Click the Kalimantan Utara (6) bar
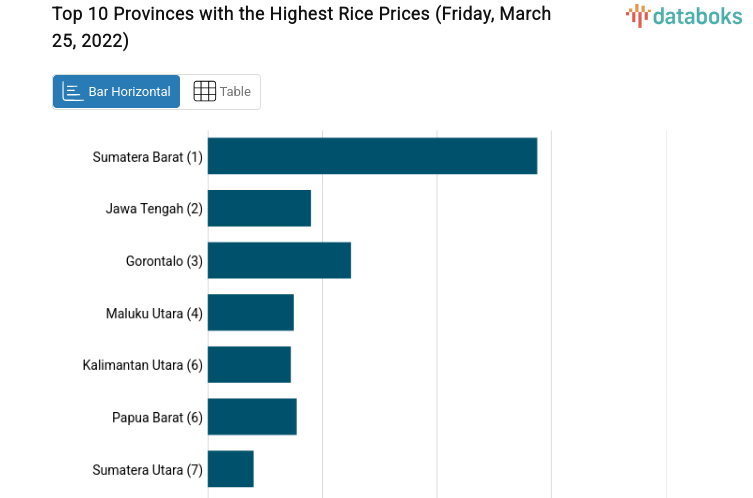Image resolution: width=753 pixels, height=498 pixels. (249, 364)
